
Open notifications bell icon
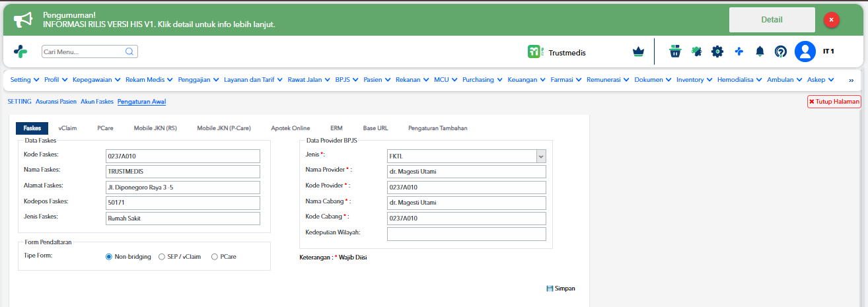(760, 51)
